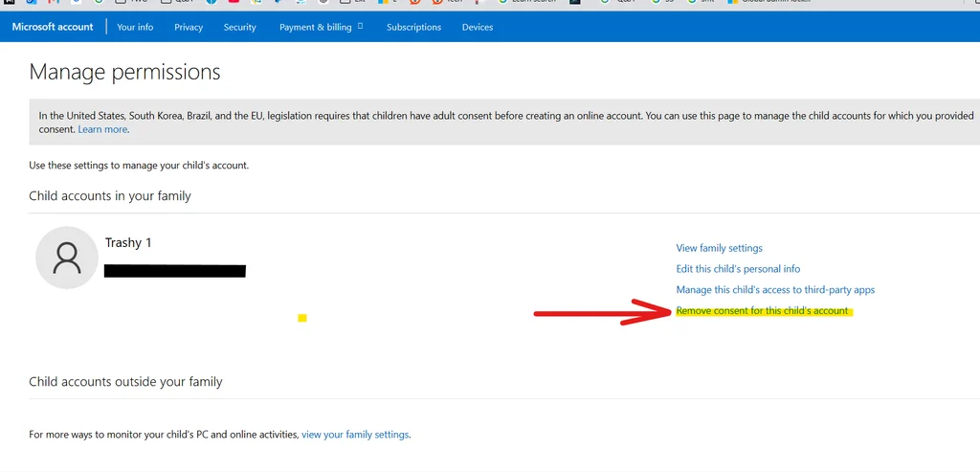Click 'Use these settings to manage' text
Viewport: 980px width, 472px height.
coord(139,166)
